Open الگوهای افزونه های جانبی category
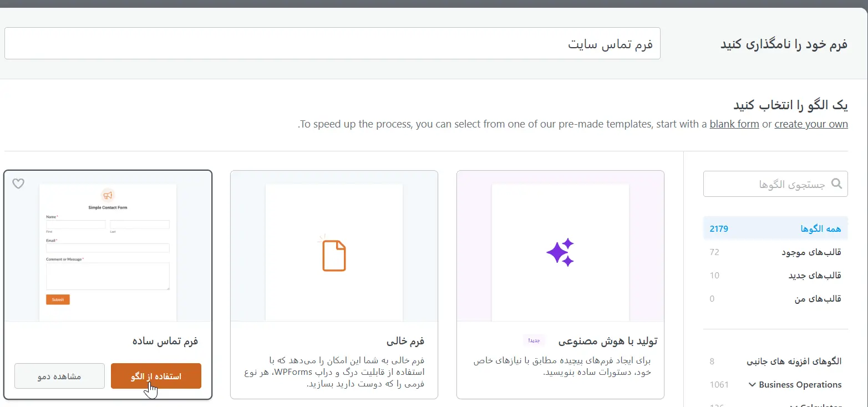Viewport: 868px width, 407px height. coord(775,362)
